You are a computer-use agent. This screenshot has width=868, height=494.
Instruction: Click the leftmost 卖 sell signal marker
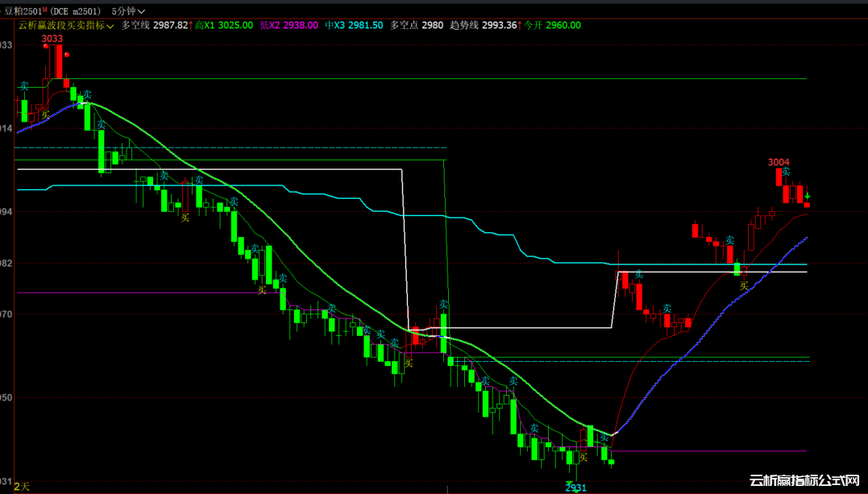[x=24, y=86]
